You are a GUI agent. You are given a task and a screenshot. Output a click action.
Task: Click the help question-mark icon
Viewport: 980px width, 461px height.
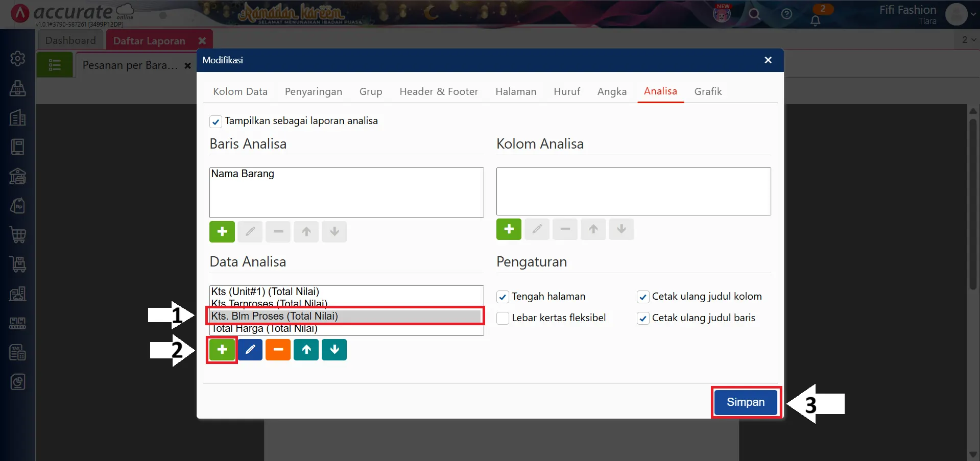click(786, 14)
